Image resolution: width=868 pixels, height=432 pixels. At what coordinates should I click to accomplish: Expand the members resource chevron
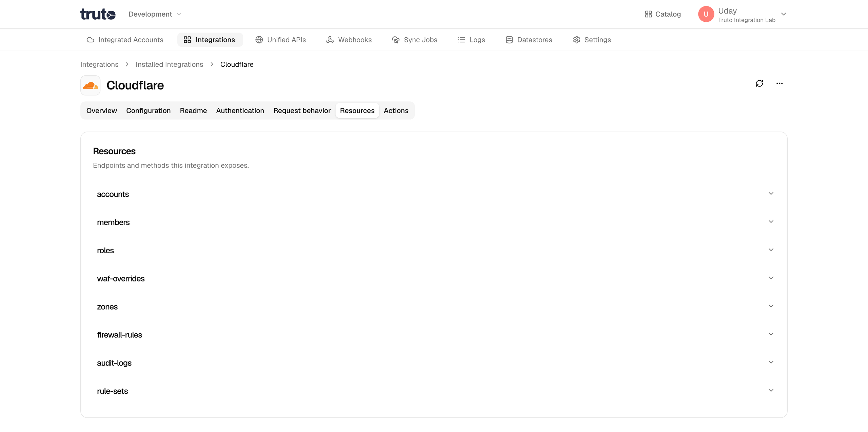point(771,221)
